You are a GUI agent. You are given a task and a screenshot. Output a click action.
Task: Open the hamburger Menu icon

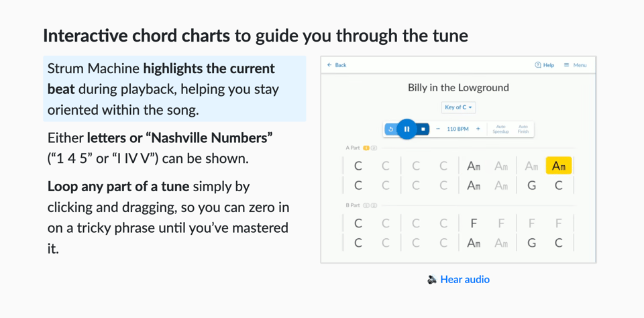(566, 65)
